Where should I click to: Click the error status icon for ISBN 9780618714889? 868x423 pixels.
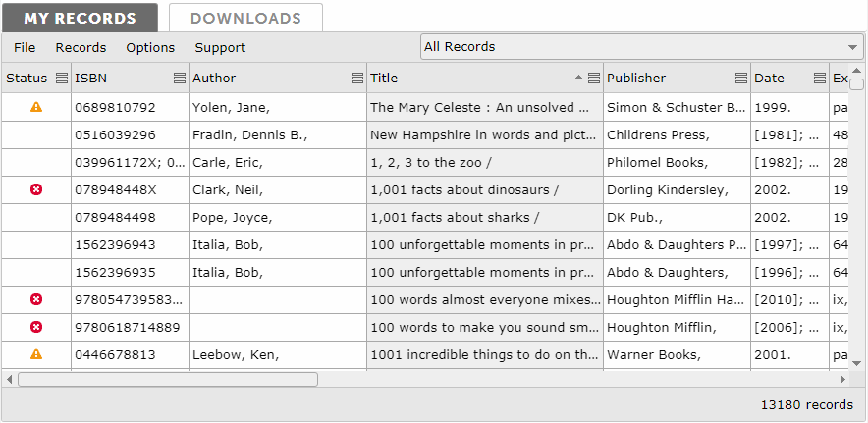36,327
